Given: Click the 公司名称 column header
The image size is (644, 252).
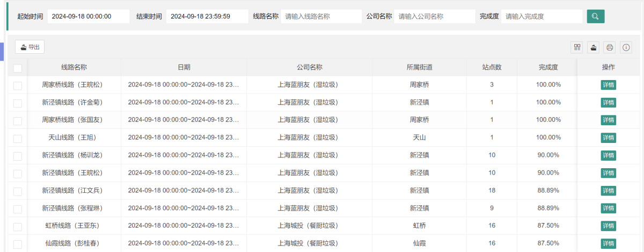Looking at the screenshot, I should [x=310, y=67].
